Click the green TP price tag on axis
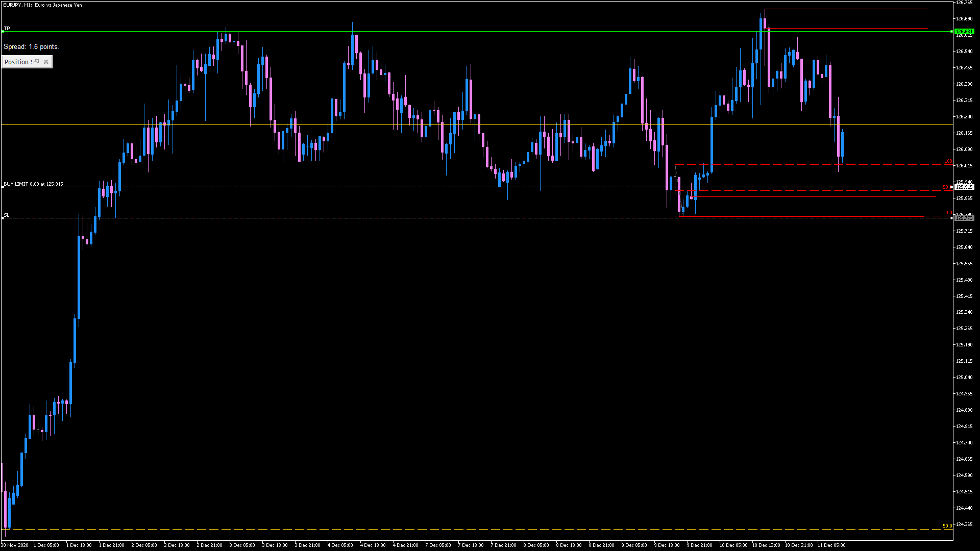 (964, 32)
